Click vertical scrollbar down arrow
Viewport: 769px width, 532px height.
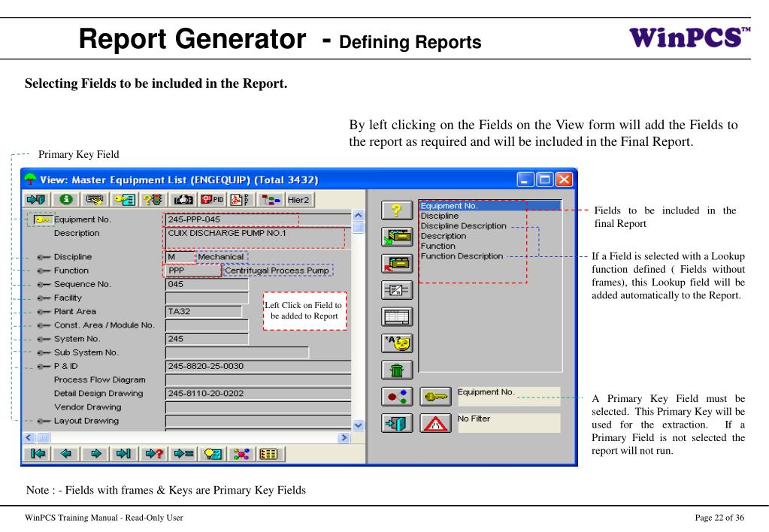click(x=358, y=425)
